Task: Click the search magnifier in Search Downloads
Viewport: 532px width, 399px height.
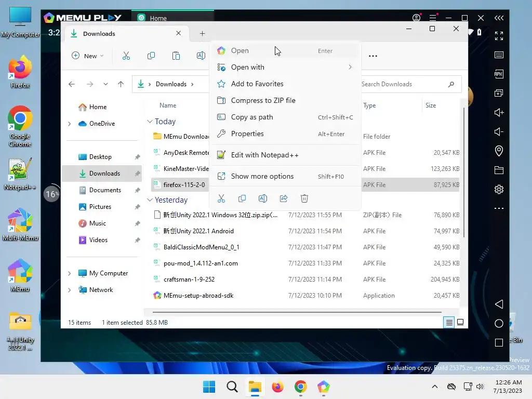Action: click(451, 84)
